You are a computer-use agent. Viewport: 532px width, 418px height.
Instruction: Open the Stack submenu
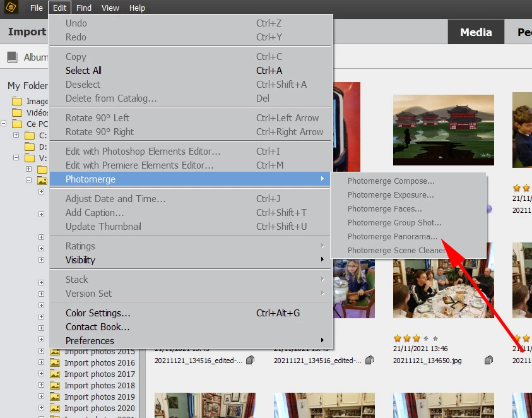pos(191,280)
